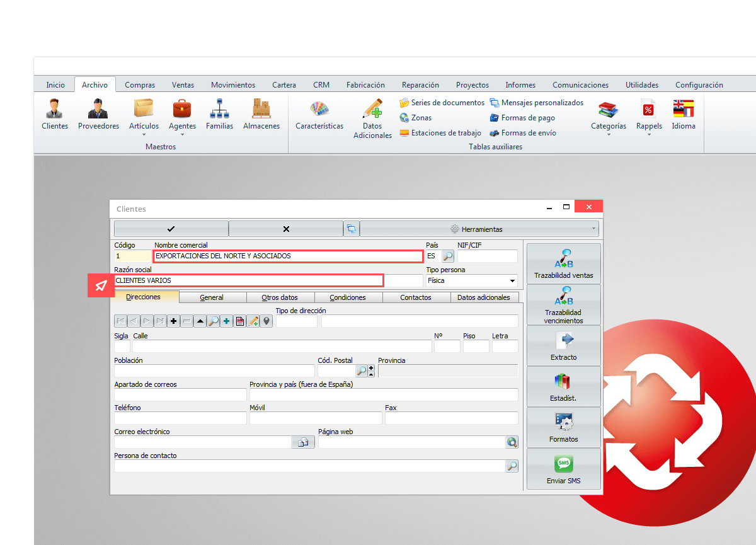Expand the Artículos ribbon dropdown
The image size is (756, 545).
click(144, 134)
